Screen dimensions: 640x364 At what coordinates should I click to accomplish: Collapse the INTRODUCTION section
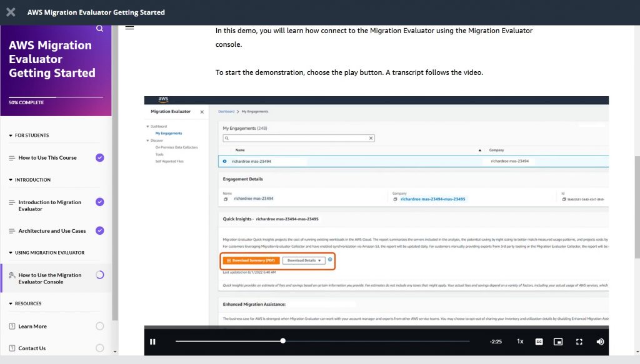pyautogui.click(x=29, y=180)
